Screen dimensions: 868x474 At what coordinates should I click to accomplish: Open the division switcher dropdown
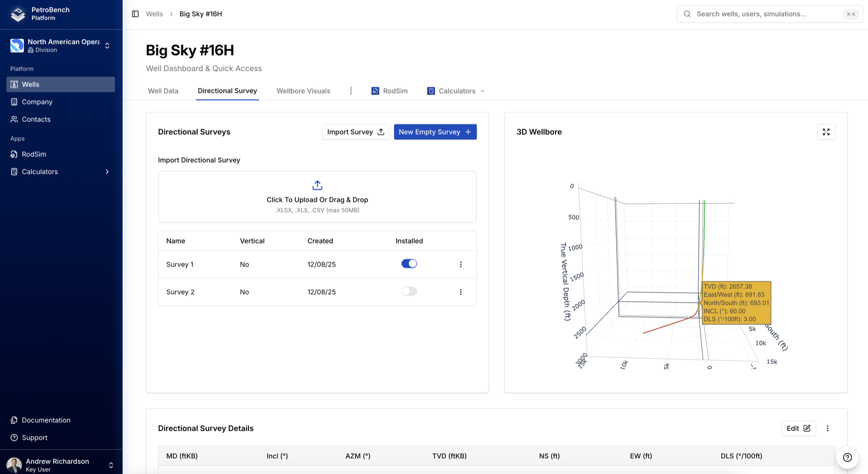[107, 46]
